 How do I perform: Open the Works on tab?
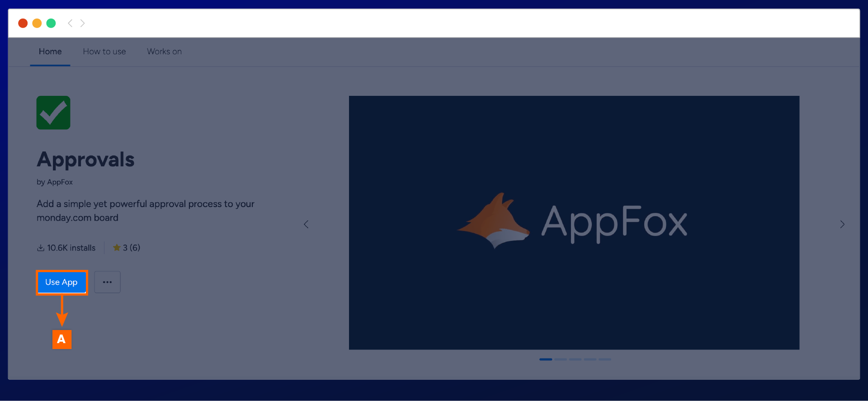click(164, 52)
